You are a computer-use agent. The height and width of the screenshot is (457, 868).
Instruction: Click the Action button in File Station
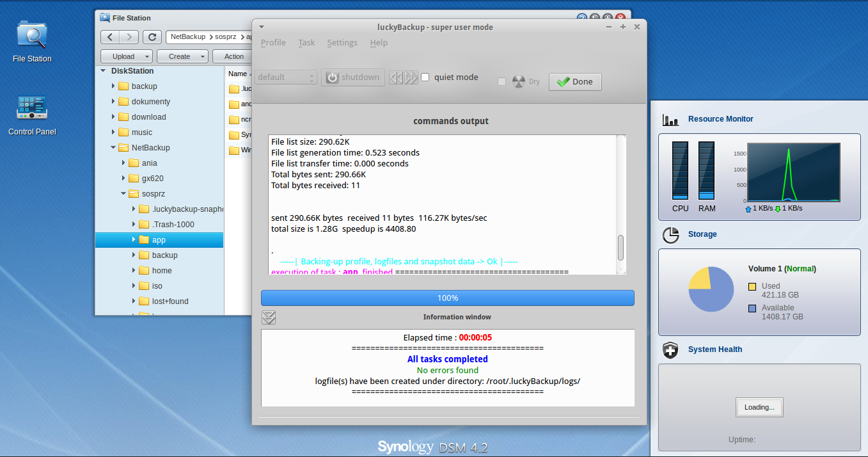[233, 56]
